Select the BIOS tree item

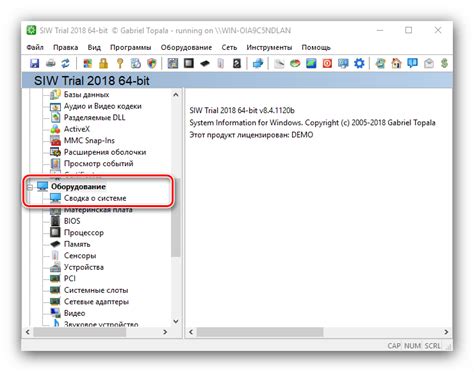click(72, 221)
